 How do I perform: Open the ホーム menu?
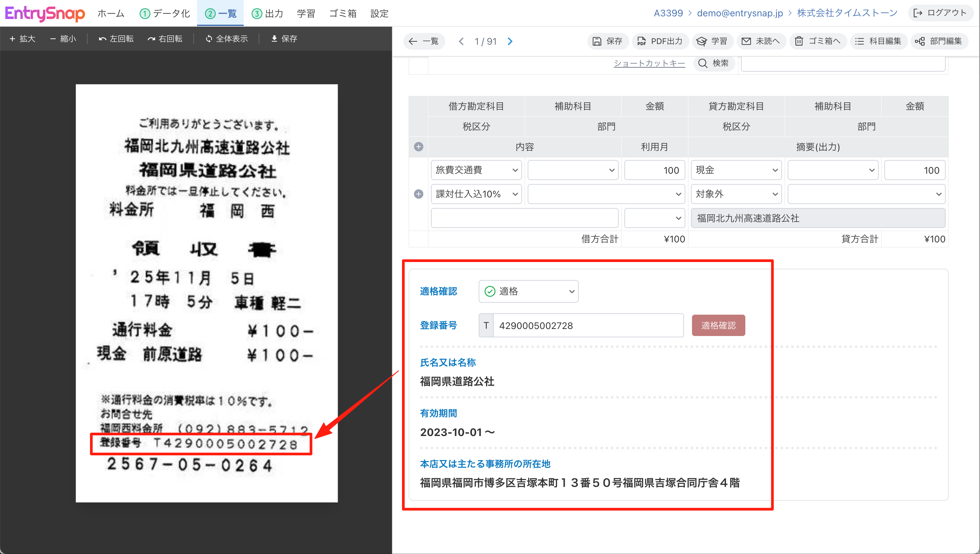coord(111,13)
